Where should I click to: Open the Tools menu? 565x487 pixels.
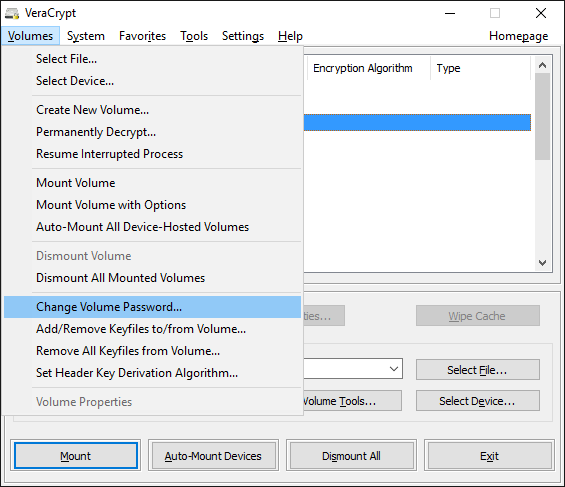tap(194, 36)
